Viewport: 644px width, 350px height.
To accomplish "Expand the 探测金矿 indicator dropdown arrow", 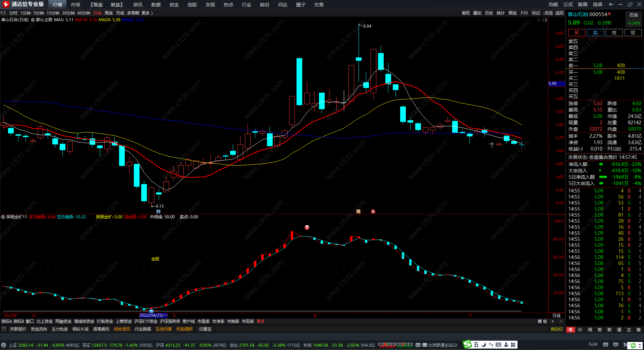I will (3, 217).
